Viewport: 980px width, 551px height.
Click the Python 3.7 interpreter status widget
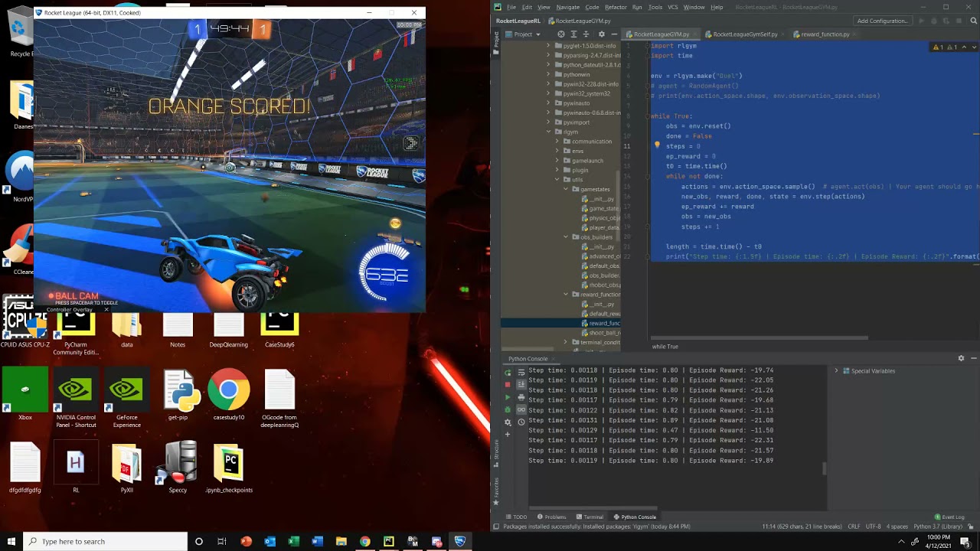coord(938,527)
